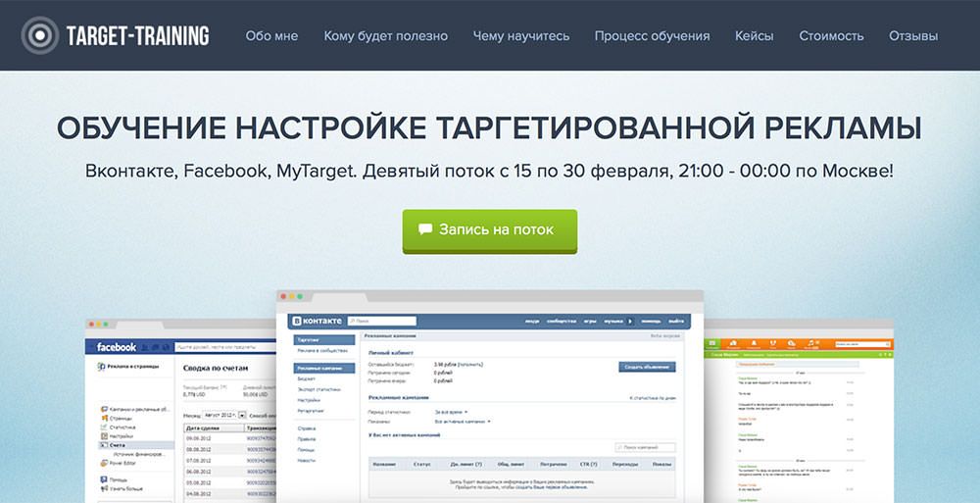Viewport: 980px width, 503px height.
Task: Go to 'Кому будет полезно' section
Action: pos(385,35)
